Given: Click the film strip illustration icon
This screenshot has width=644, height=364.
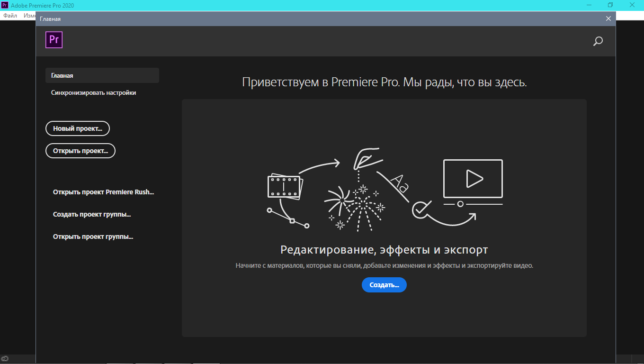Looking at the screenshot, I should pos(284,186).
